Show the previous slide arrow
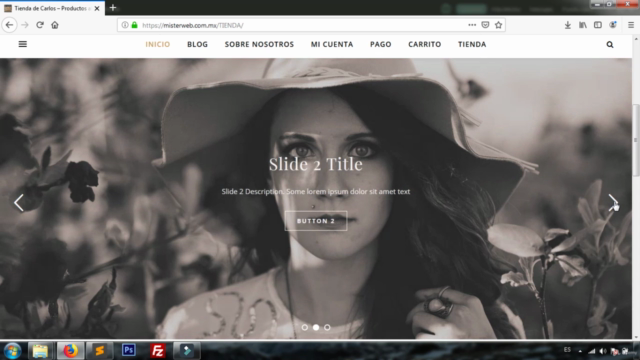The width and height of the screenshot is (640, 360). (x=19, y=202)
